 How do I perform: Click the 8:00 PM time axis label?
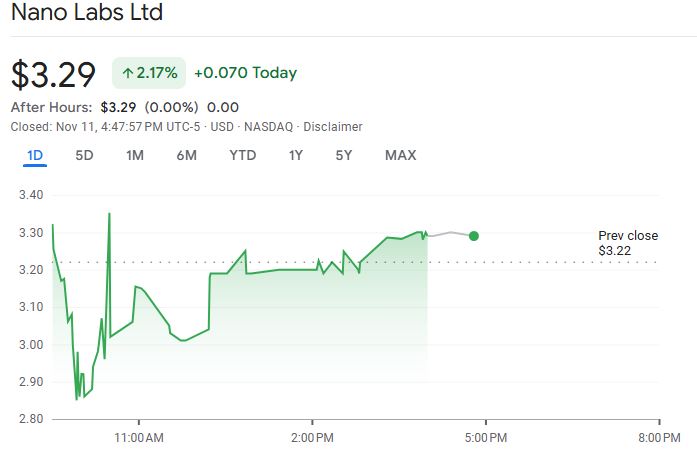pos(658,438)
